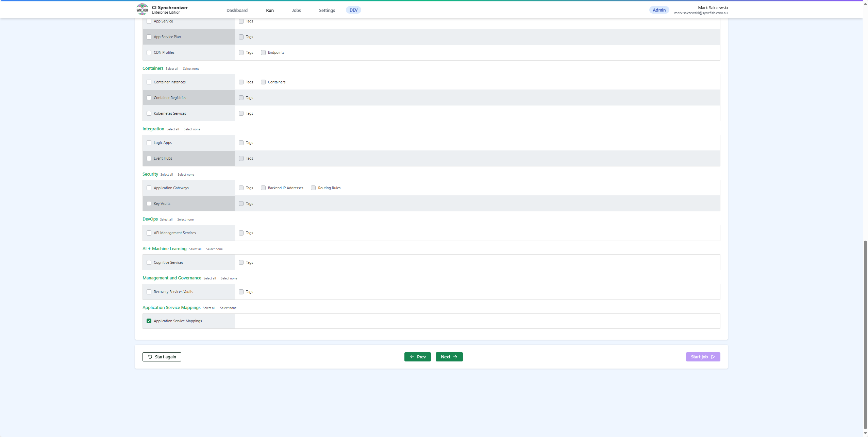Go back with the Prev button
Viewport: 868px width, 437px height.
point(418,357)
